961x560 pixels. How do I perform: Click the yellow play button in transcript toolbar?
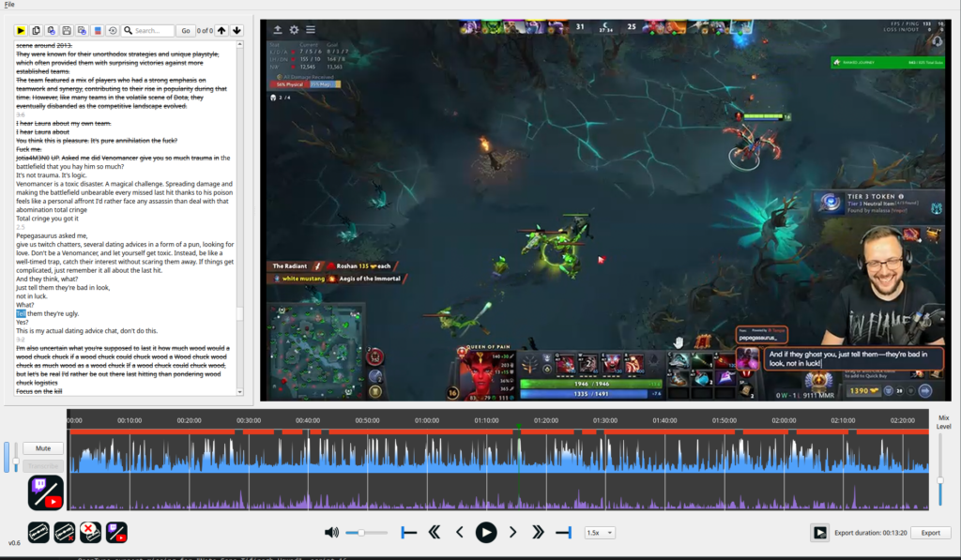(21, 31)
